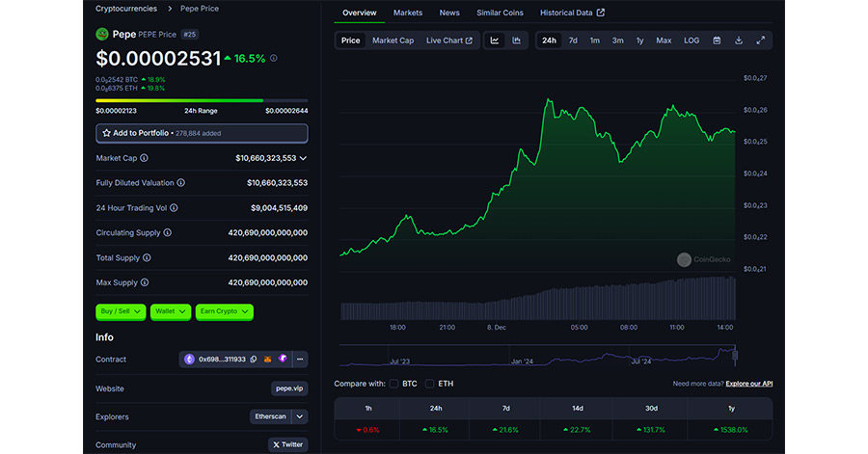
Task: Click the info icon beside 16.5% change
Action: pos(274,58)
